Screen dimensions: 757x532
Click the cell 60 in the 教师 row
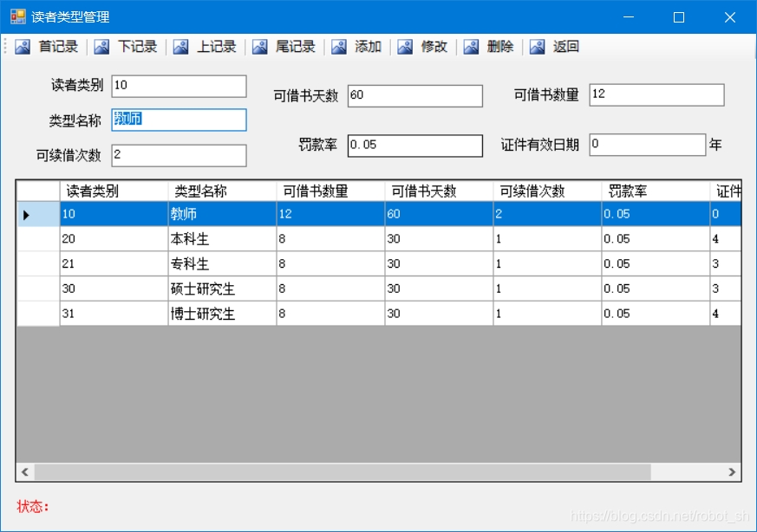(x=440, y=214)
